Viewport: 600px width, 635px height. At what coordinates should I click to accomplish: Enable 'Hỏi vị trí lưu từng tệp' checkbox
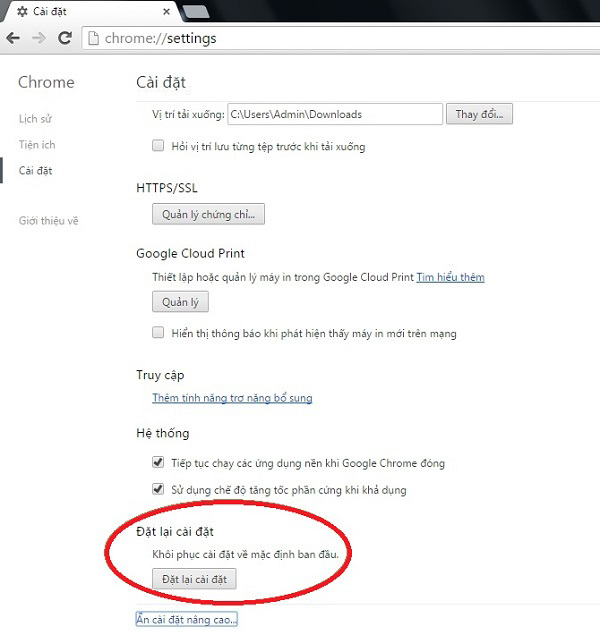coord(158,146)
